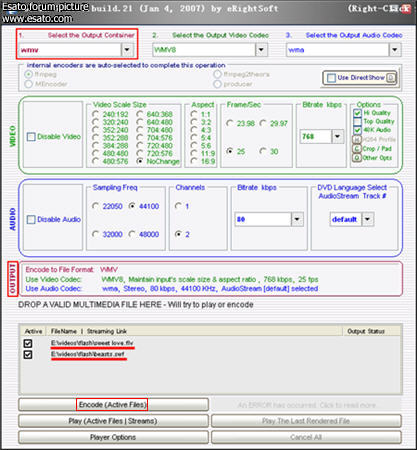Choose the 16:9 aspect ratio
Viewport: 417px width, 450px height.
click(194, 161)
